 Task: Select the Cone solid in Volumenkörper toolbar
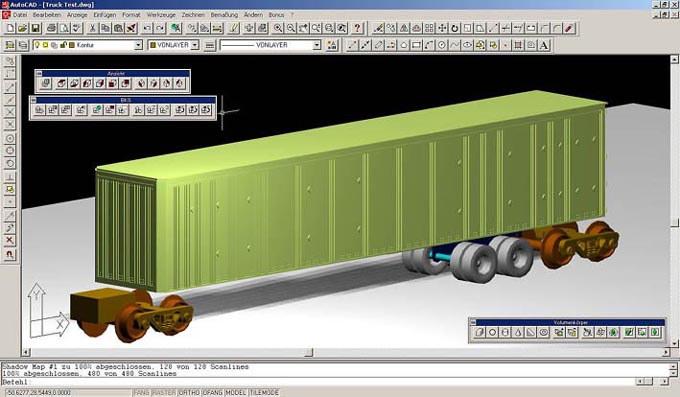click(x=518, y=333)
